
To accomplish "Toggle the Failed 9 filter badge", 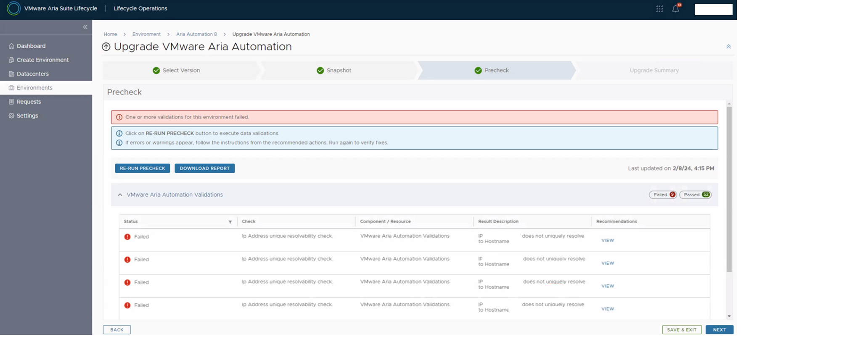I will (x=663, y=195).
